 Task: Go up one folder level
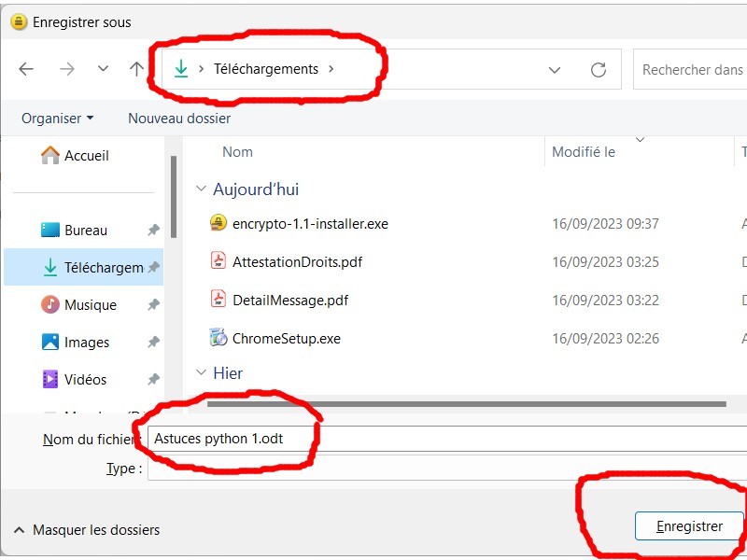[136, 69]
